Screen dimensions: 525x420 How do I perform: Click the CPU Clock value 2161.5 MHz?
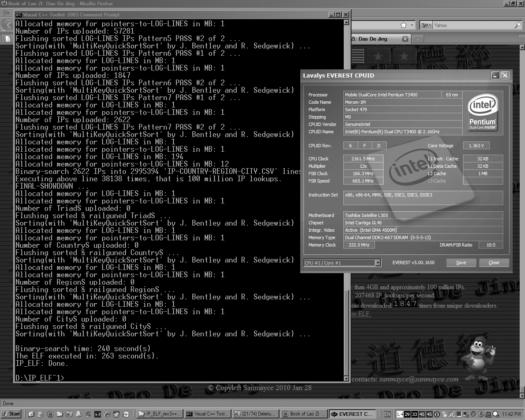pyautogui.click(x=363, y=159)
